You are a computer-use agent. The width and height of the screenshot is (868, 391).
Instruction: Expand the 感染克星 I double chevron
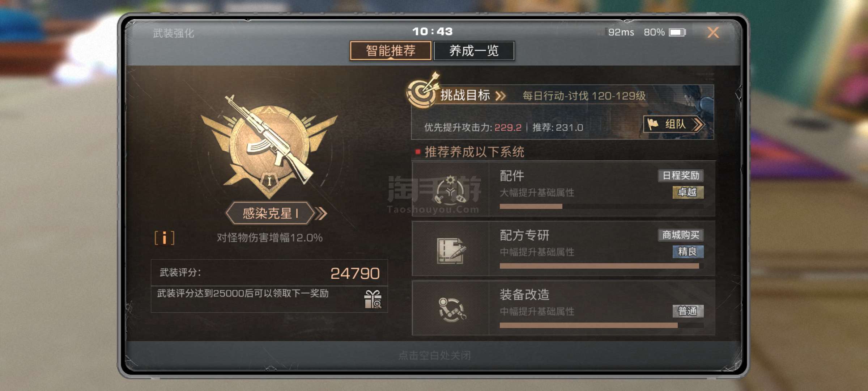click(321, 213)
